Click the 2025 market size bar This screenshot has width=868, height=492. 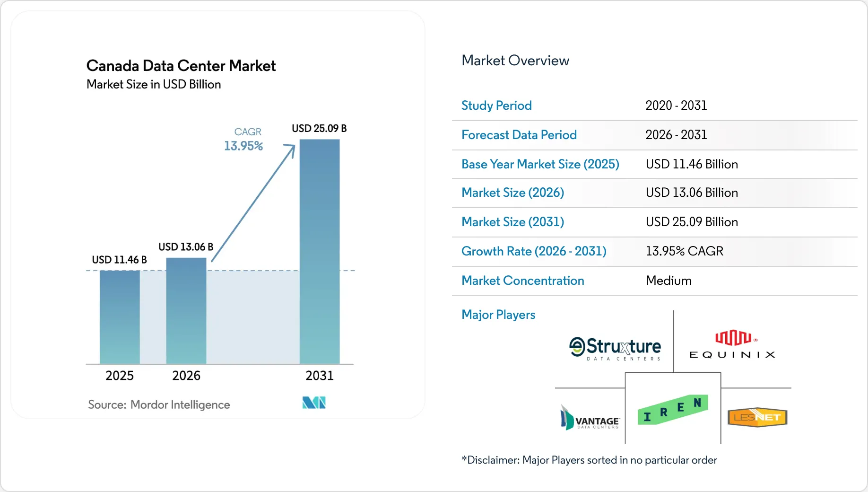click(x=120, y=317)
